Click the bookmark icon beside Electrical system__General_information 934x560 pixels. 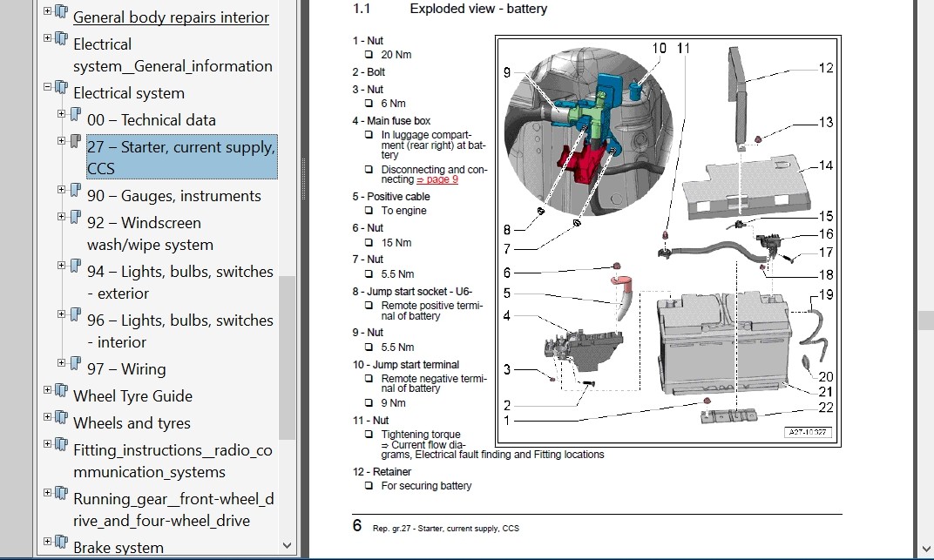point(61,38)
